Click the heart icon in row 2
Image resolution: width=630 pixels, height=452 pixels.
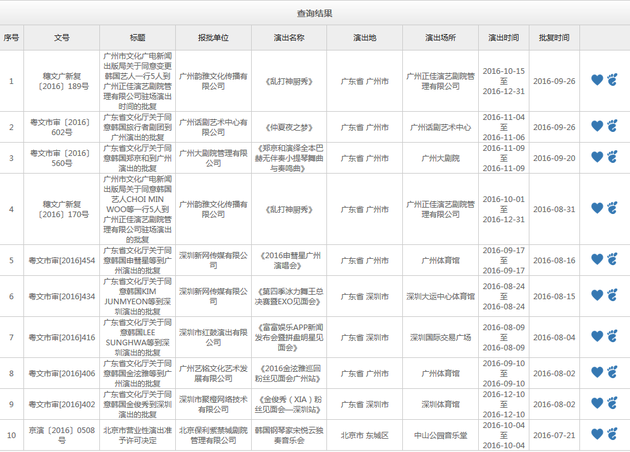coord(597,126)
